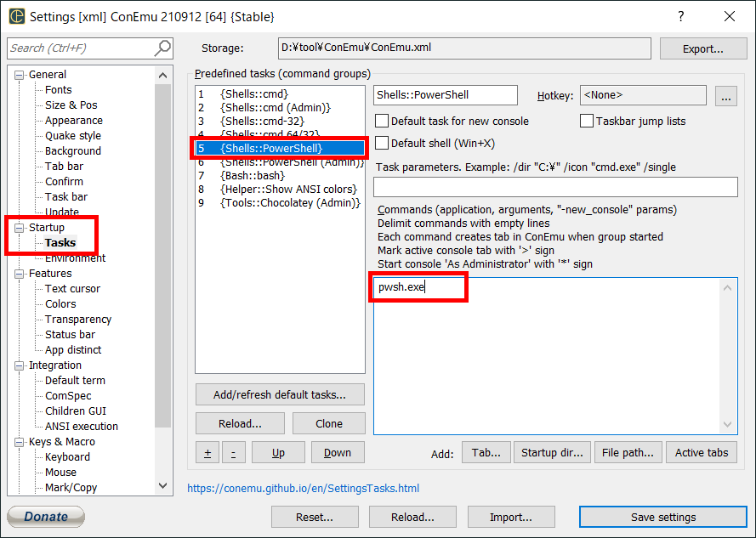Collapse the Features tree node
Viewport: 756px width, 538px height.
pyautogui.click(x=20, y=274)
